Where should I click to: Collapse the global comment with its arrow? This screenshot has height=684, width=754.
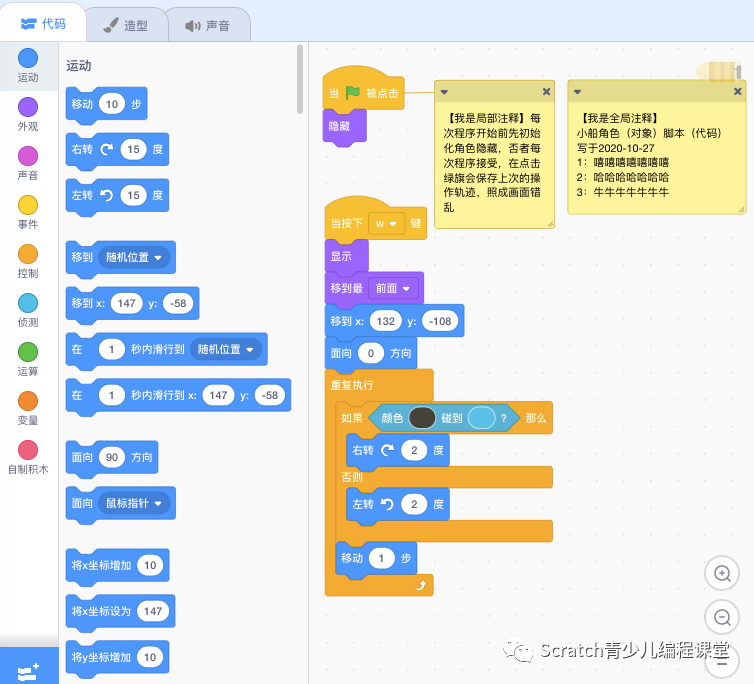click(578, 92)
